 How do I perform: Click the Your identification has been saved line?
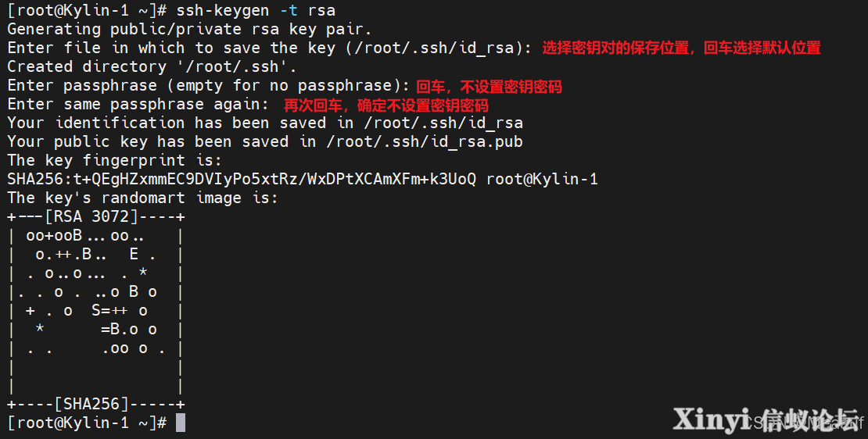coord(264,123)
